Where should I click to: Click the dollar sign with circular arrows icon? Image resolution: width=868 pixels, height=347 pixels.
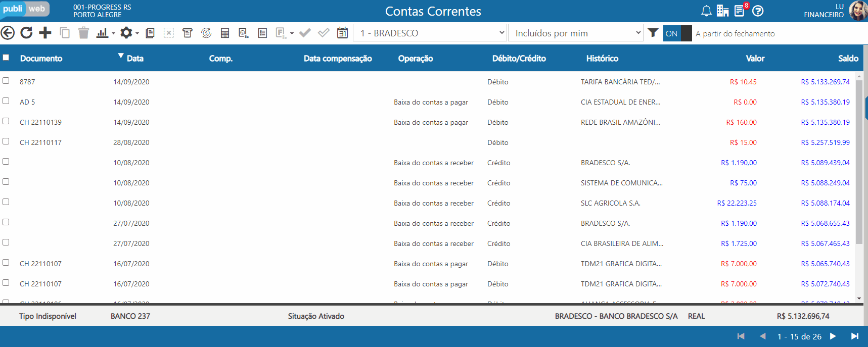click(x=206, y=33)
